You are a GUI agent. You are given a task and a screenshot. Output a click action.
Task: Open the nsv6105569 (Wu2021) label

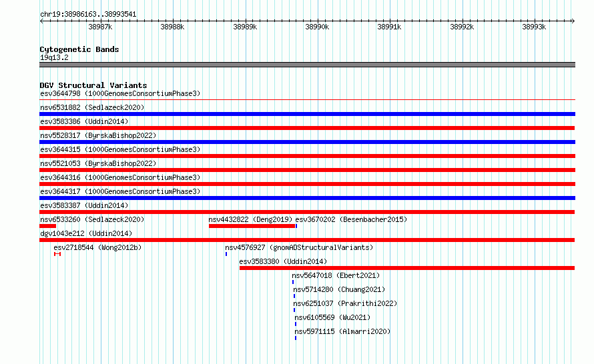pos(332,317)
